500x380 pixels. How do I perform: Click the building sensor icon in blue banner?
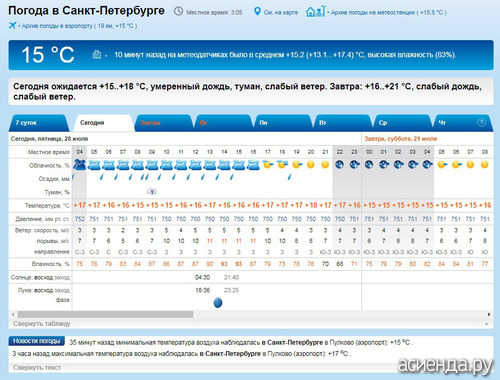pos(97,54)
